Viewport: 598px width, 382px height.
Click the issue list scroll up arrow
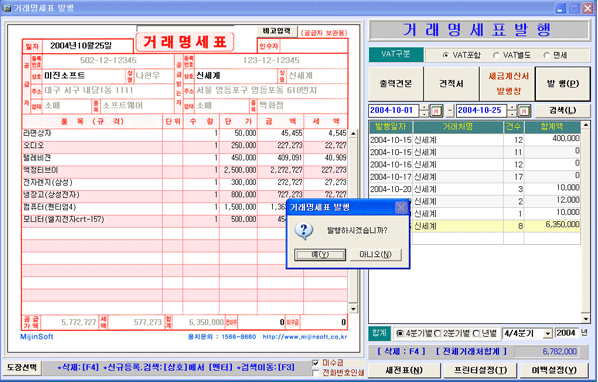tap(585, 126)
